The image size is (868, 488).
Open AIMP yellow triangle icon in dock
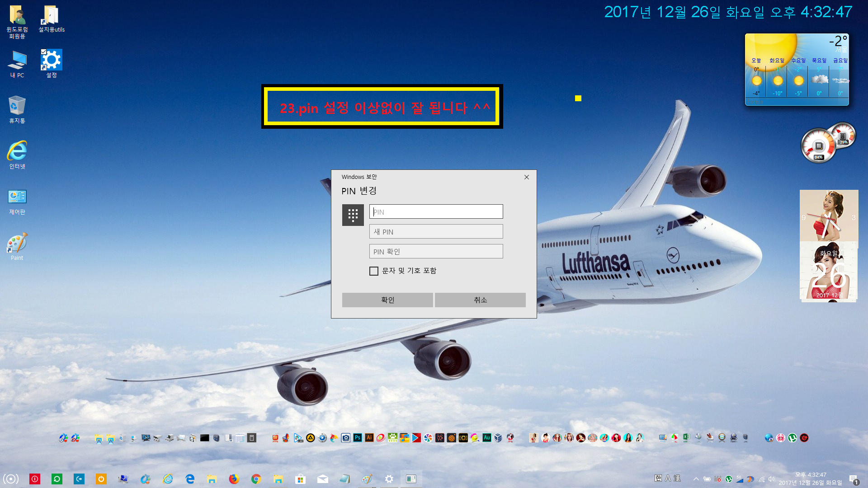pos(311,437)
